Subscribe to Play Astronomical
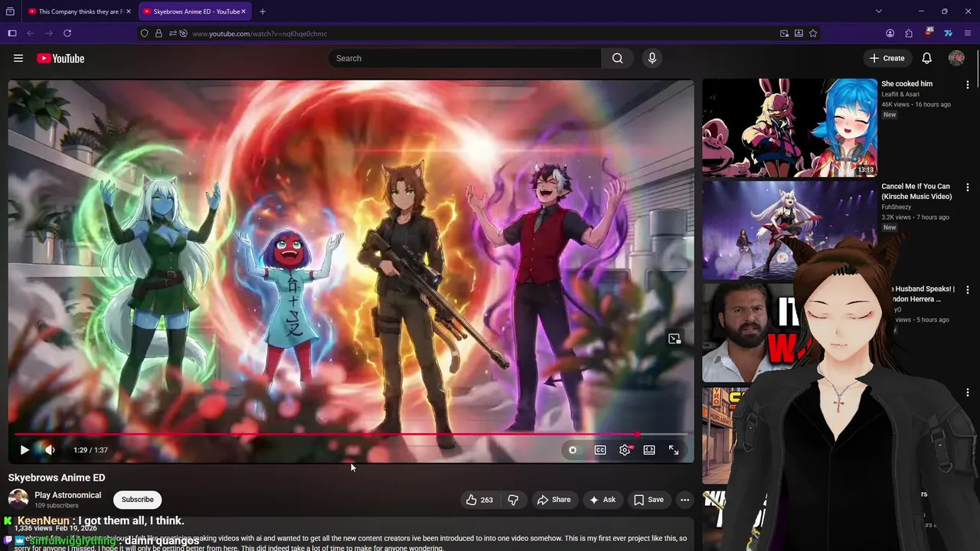The width and height of the screenshot is (980, 551). pos(138,500)
